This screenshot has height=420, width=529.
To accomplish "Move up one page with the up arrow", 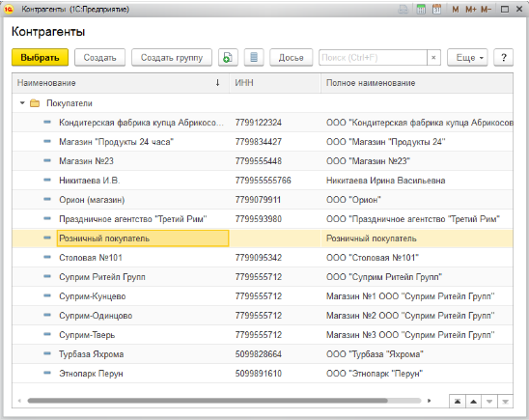I will (474, 402).
